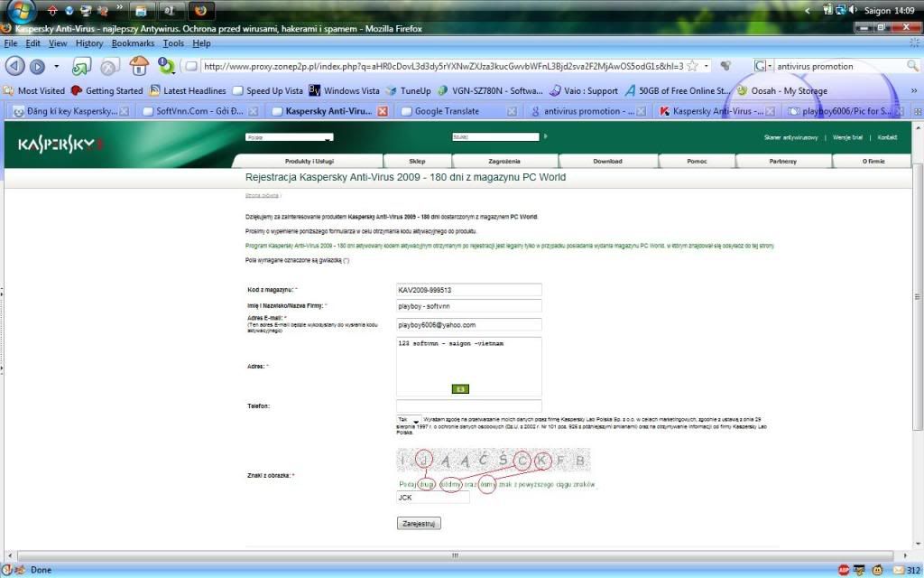Open the URL bar history dropdown

[706, 66]
